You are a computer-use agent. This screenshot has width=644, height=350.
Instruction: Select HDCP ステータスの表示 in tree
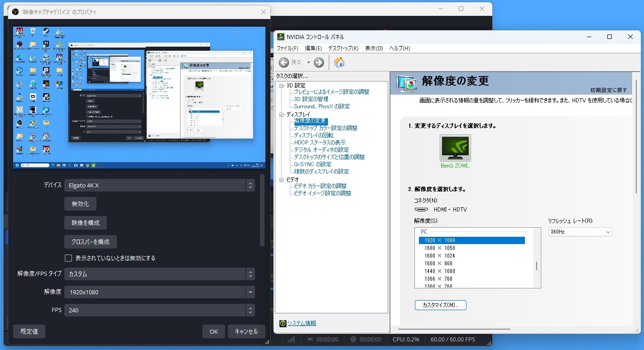pos(320,143)
